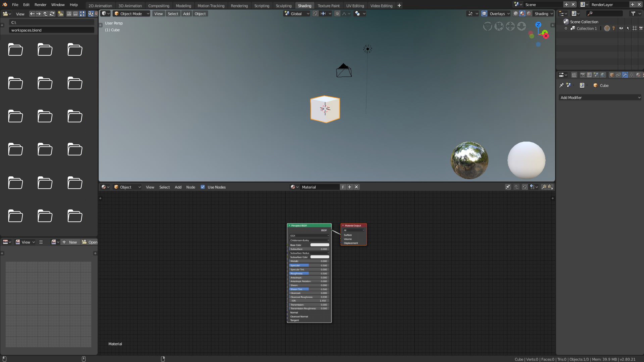Image resolution: width=644 pixels, height=362 pixels.
Task: Click the New image button
Action: click(x=70, y=242)
